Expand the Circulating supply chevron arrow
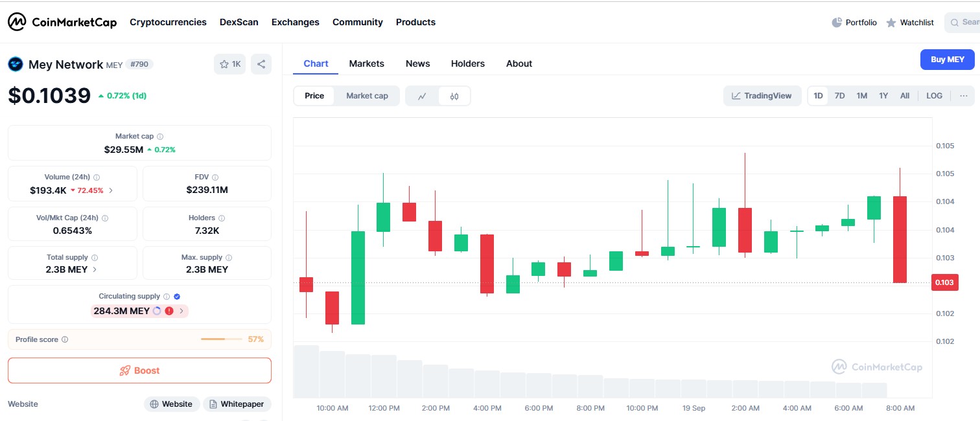 (181, 311)
